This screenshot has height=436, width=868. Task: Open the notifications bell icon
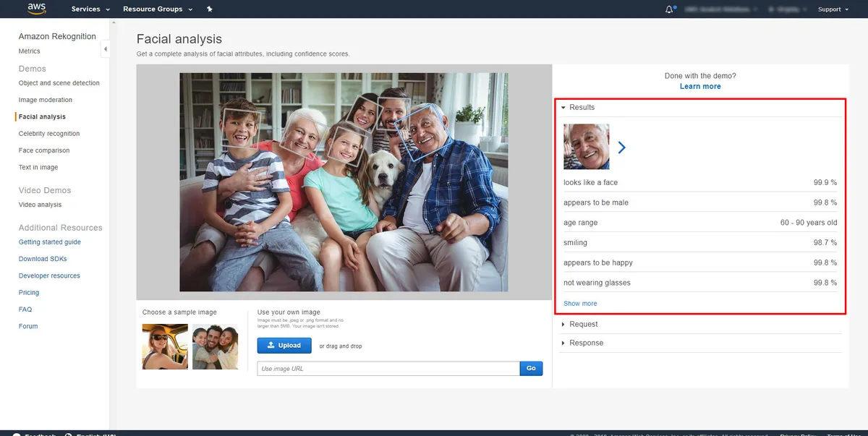pos(669,9)
